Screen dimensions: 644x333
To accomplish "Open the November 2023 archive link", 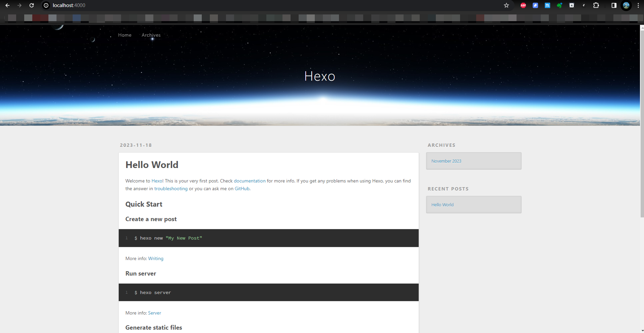I will click(x=446, y=161).
